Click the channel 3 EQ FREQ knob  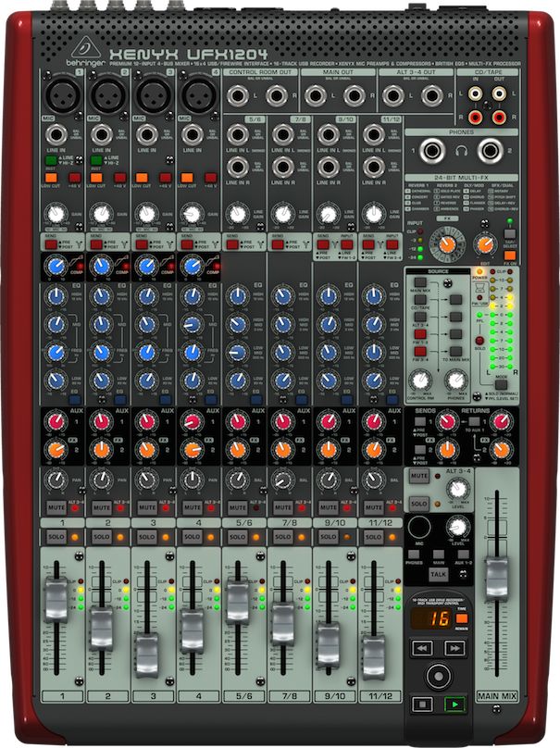coord(146,353)
